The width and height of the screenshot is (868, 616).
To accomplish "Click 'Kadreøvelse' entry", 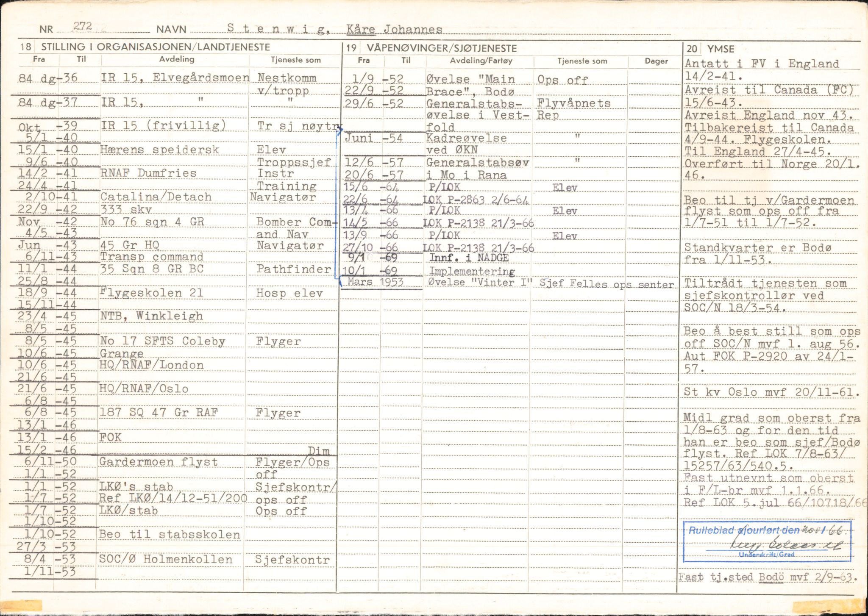I will [x=467, y=138].
